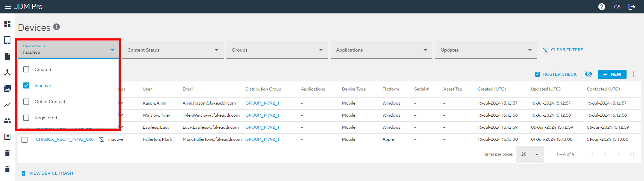Image resolution: width=644 pixels, height=181 pixels.
Task: Toggle hidden columns eye-slash icon
Action: (589, 74)
